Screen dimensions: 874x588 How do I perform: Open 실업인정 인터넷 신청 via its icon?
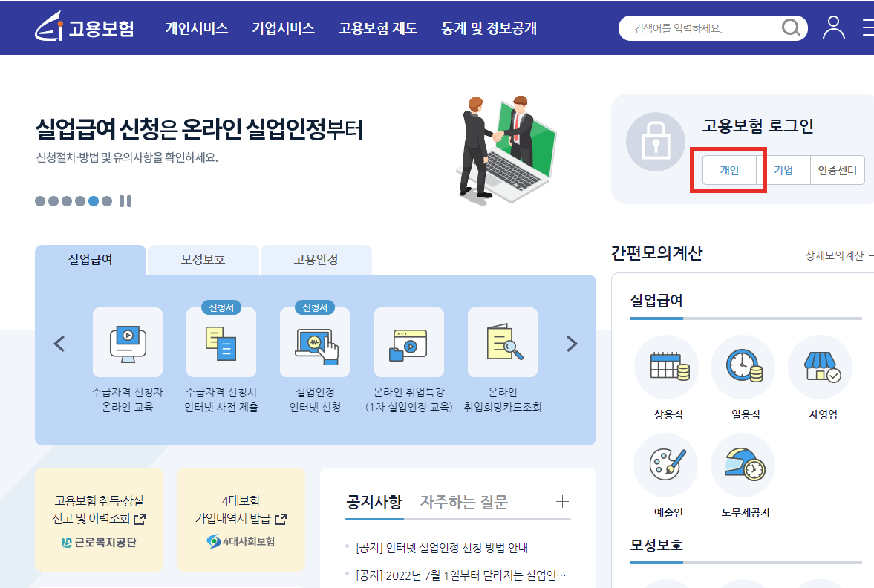pyautogui.click(x=315, y=342)
